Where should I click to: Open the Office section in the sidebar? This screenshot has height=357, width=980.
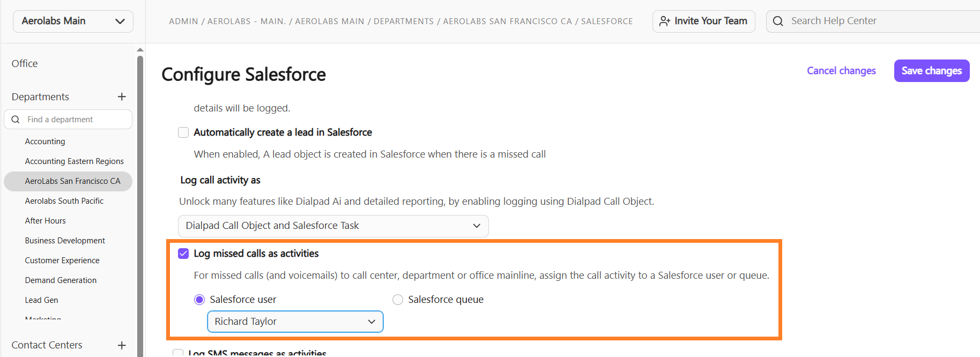25,63
